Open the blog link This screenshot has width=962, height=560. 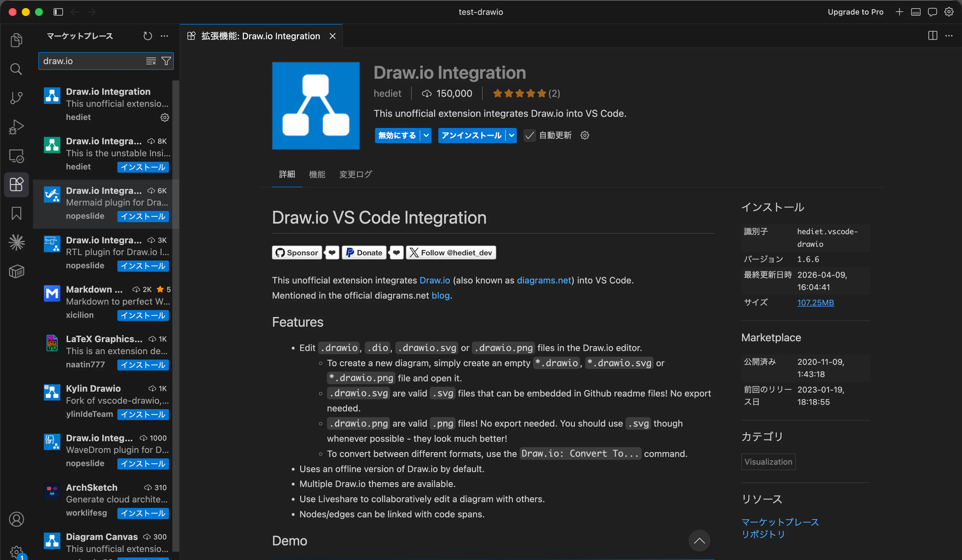441,295
